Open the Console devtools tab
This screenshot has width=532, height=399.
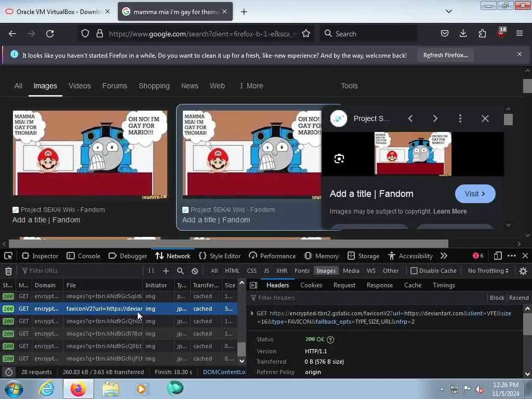84,256
